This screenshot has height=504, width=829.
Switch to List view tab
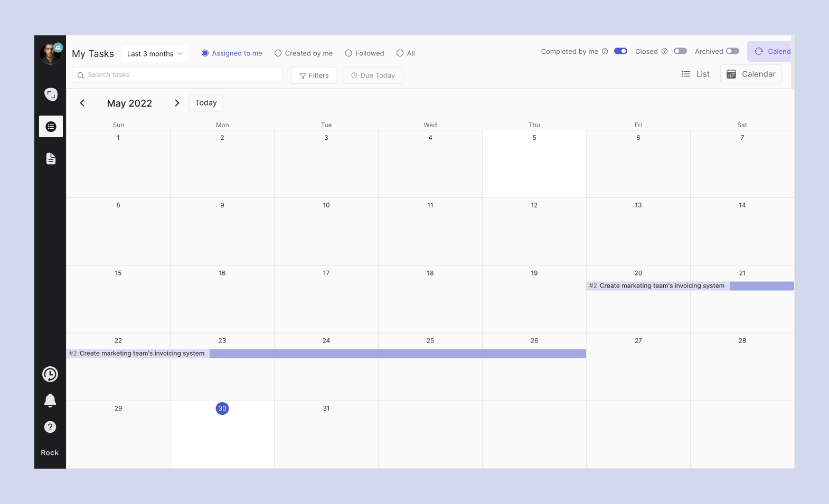point(695,74)
